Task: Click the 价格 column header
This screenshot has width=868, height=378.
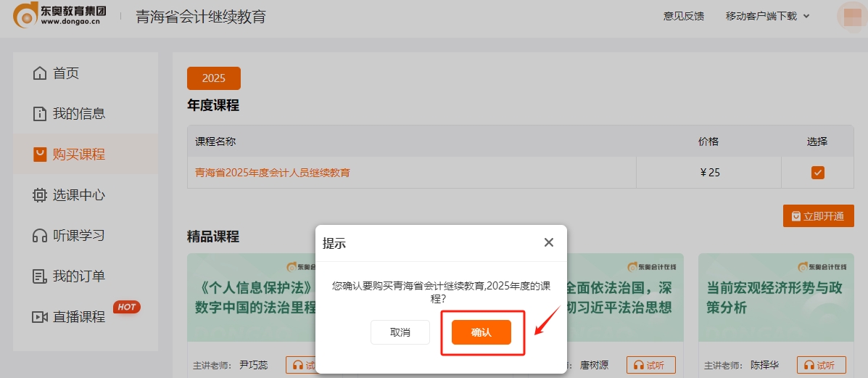Action: click(708, 142)
